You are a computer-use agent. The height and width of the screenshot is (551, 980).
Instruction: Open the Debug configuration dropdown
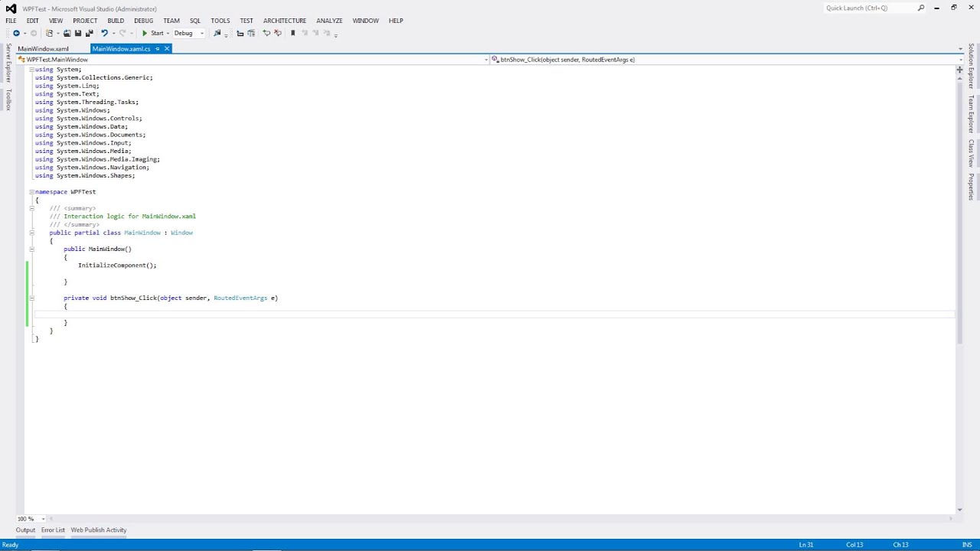[189, 33]
